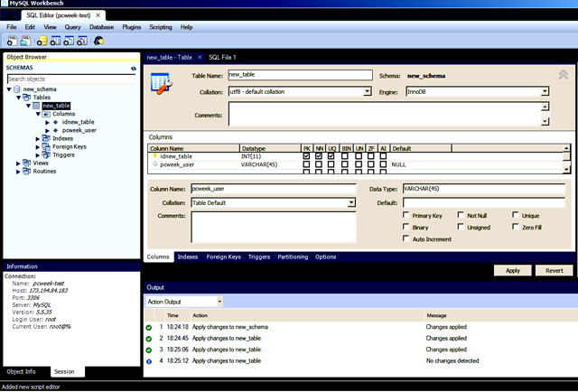This screenshot has height=392, width=578.
Task: Click the Foreign Keys folder icon in tree
Action: click(46, 146)
